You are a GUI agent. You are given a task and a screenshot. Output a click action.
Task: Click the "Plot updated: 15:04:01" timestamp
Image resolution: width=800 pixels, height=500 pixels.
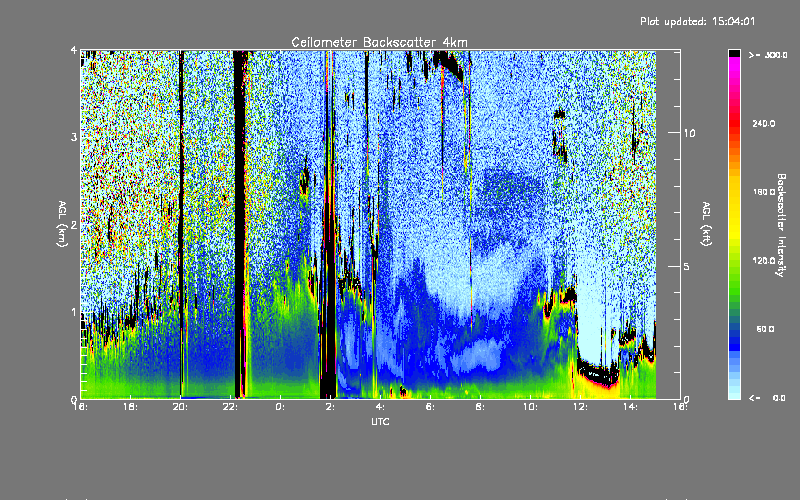(x=697, y=21)
